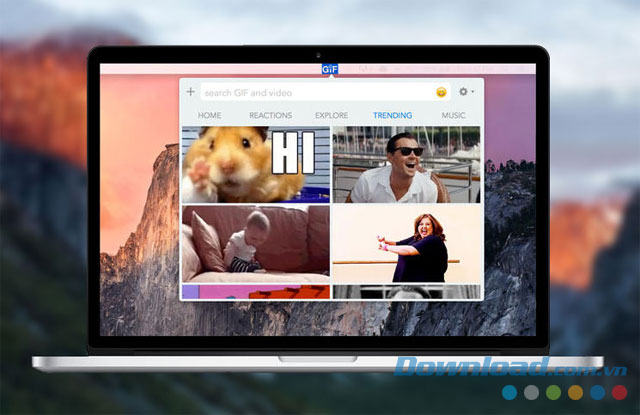Click the plus icon beside the search box
The image size is (640, 415).
point(190,92)
